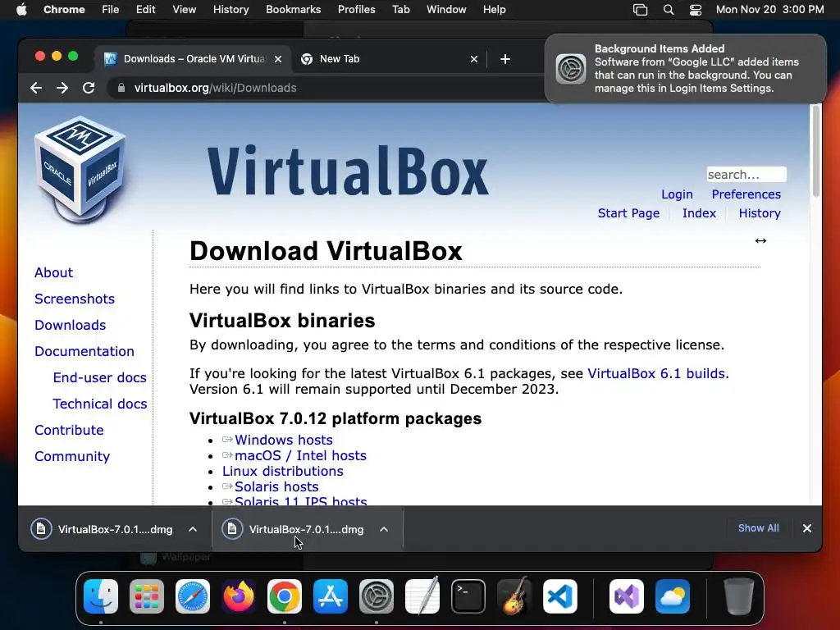Expand options for second VirtualBox dmg download
Image resolution: width=840 pixels, height=630 pixels.
(x=384, y=529)
